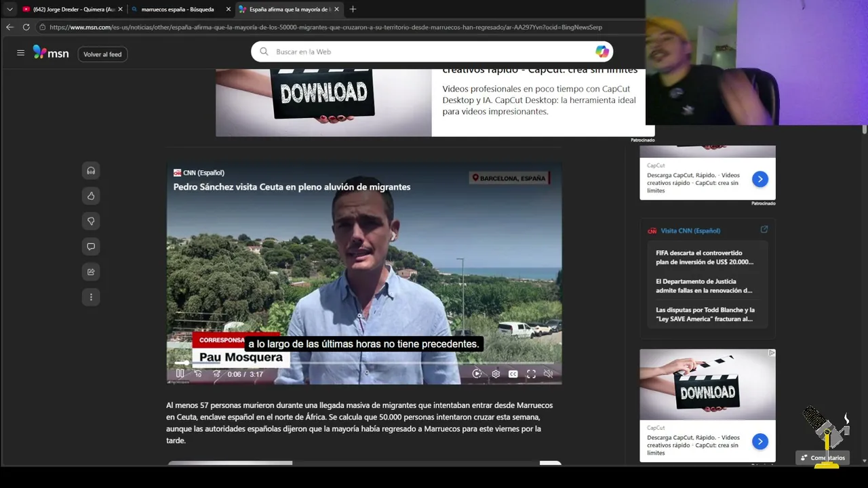Close the marruecos españa search tab
868x488 pixels.
tap(228, 9)
